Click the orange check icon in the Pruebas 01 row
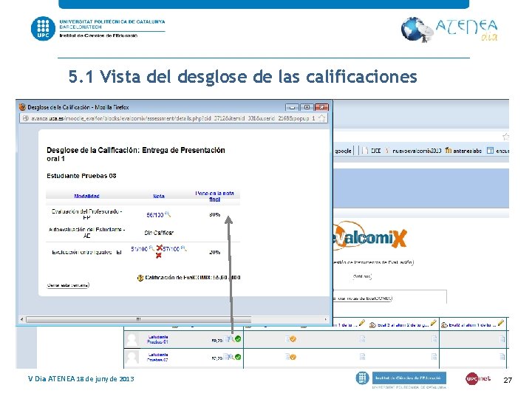532x399 pixels. click(291, 338)
